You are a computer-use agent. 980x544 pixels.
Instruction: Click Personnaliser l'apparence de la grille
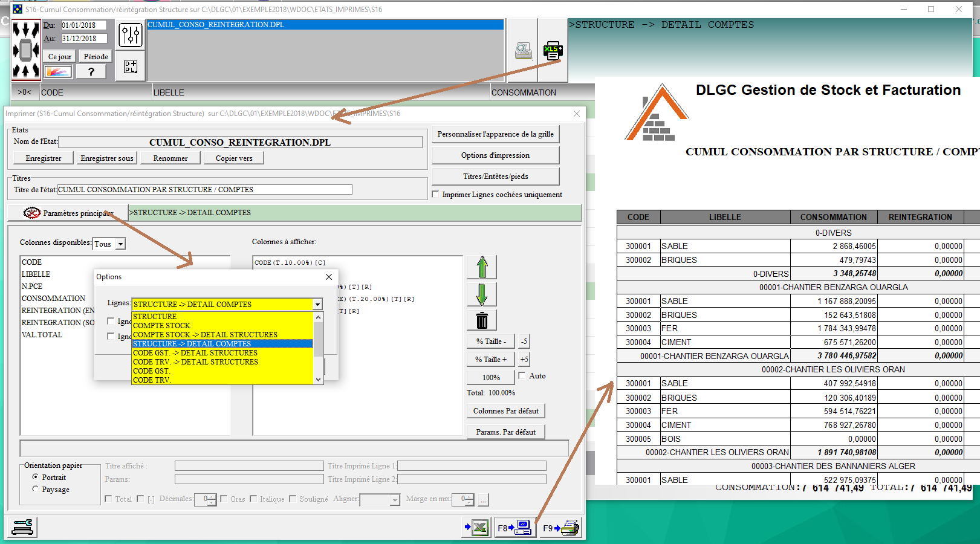pyautogui.click(x=495, y=134)
